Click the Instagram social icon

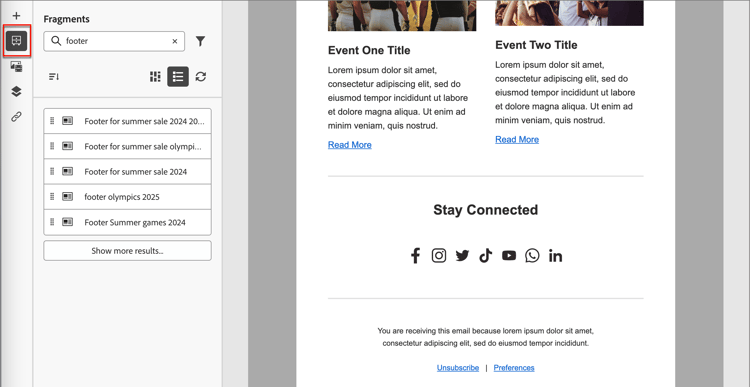[x=439, y=256]
